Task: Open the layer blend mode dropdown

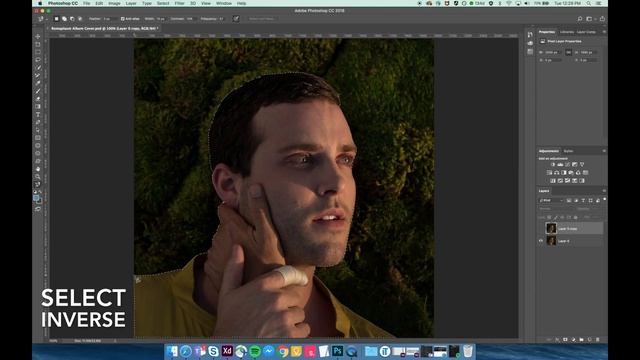Action: point(555,209)
